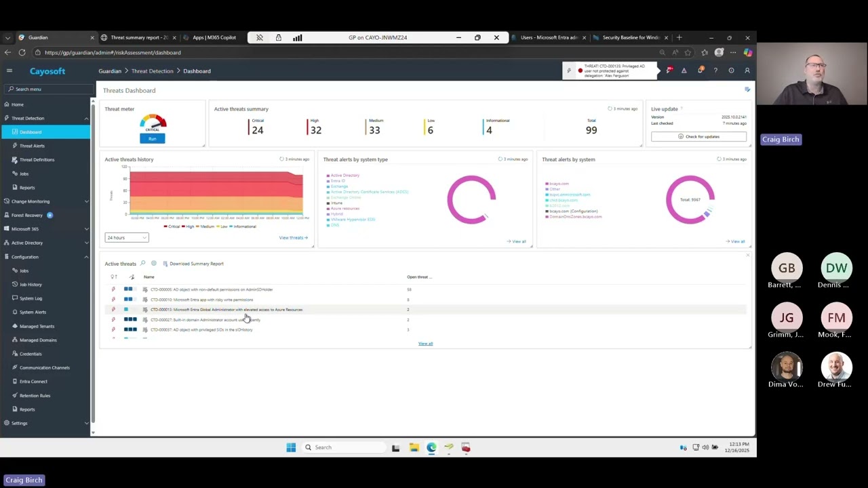This screenshot has height=488, width=868.
Task: Click the sort by severity column header icon
Action: click(x=114, y=277)
